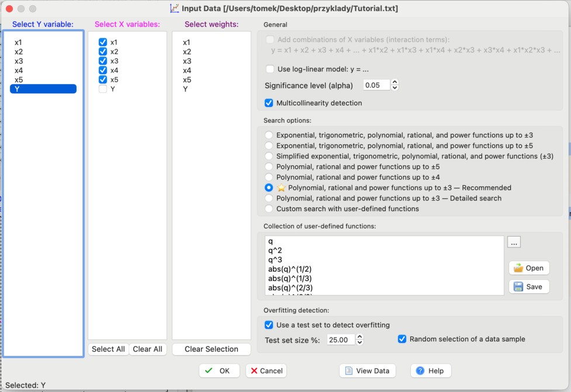Disable Multicollinearity detection
This screenshot has width=571, height=392.
point(269,103)
